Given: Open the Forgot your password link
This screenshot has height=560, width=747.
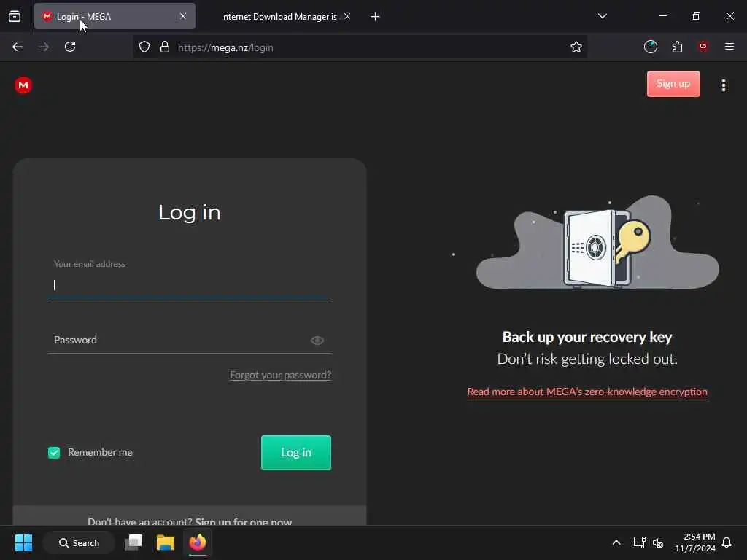Looking at the screenshot, I should click(x=280, y=376).
